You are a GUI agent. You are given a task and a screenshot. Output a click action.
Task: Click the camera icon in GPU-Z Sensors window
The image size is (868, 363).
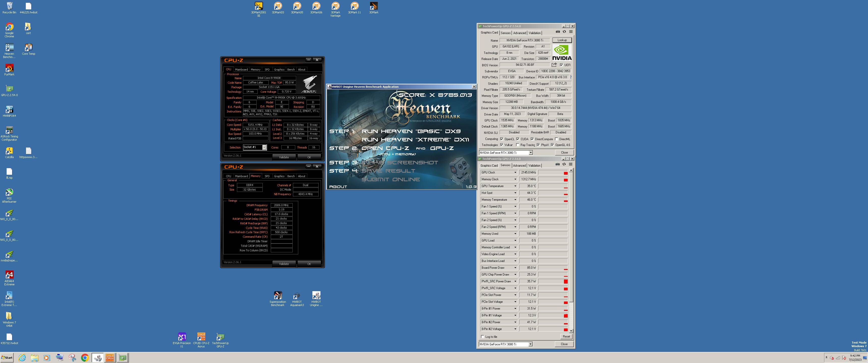click(557, 164)
